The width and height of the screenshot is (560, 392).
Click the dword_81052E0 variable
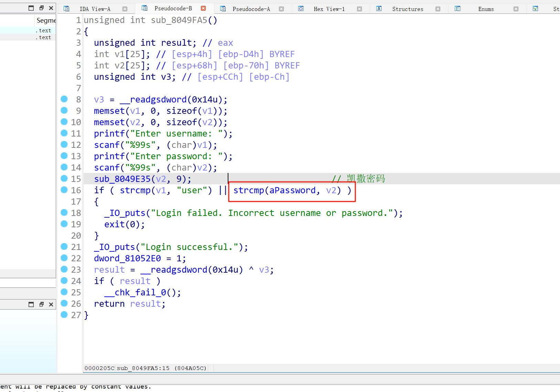point(128,259)
